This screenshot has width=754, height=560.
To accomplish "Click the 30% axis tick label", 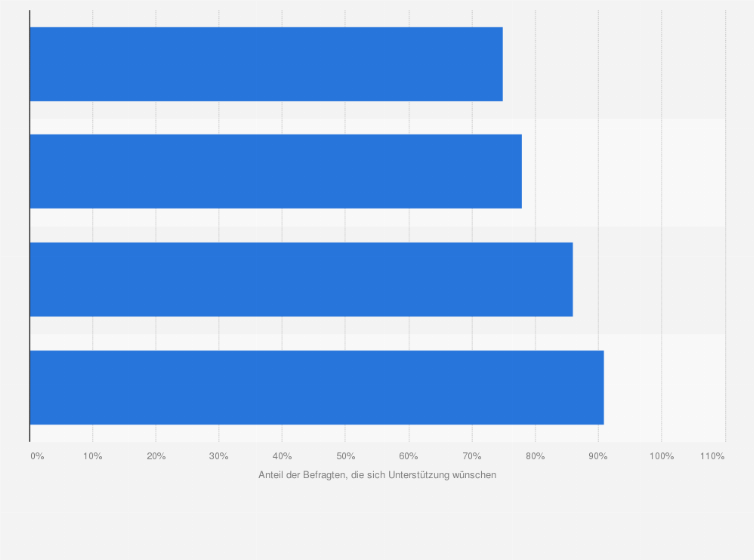I will pyautogui.click(x=219, y=456).
